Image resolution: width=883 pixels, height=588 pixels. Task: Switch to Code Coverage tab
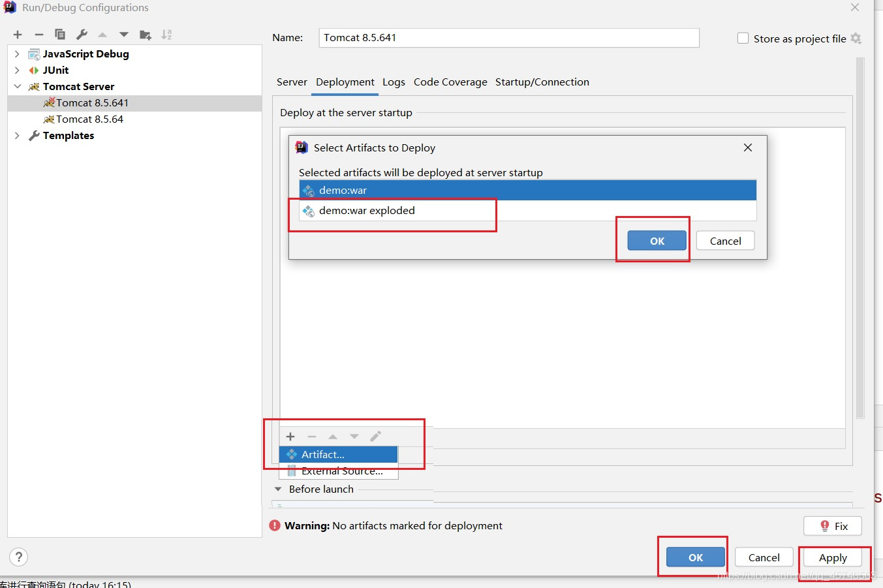(450, 82)
